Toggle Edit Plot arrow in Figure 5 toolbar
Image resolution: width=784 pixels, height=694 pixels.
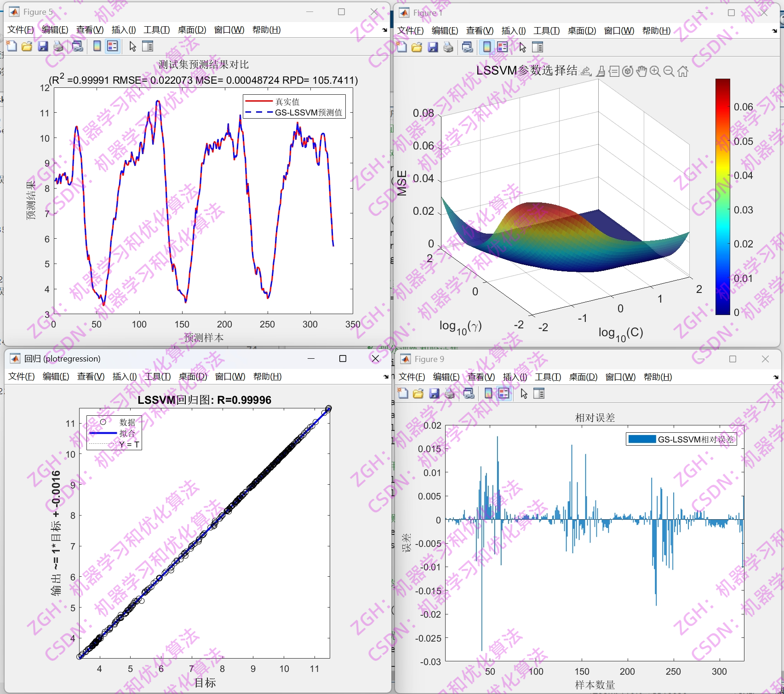tap(132, 46)
